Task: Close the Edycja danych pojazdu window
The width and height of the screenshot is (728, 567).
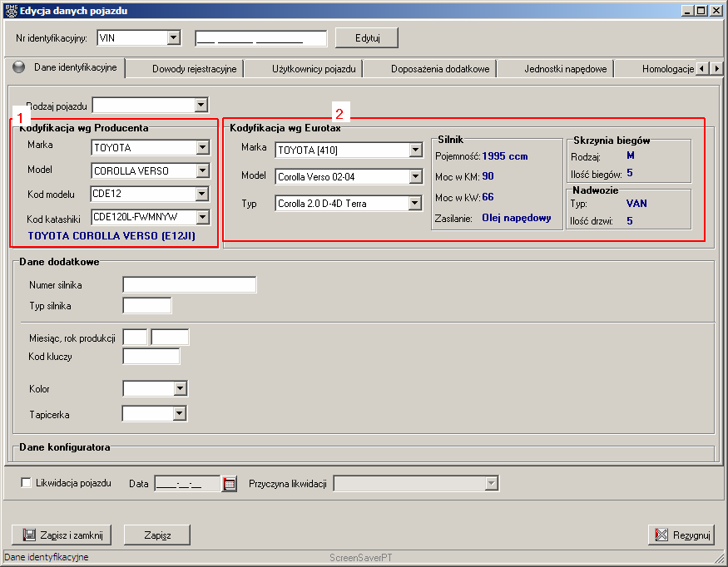Action: [716, 11]
